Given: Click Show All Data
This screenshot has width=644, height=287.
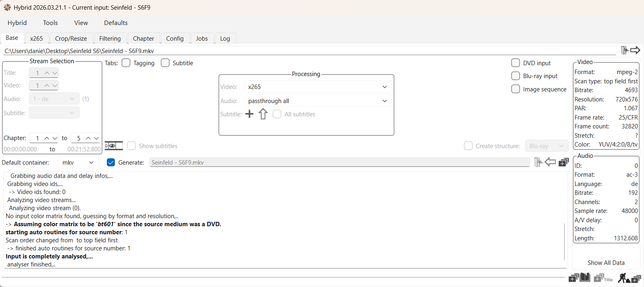Looking at the screenshot, I should (x=606, y=262).
